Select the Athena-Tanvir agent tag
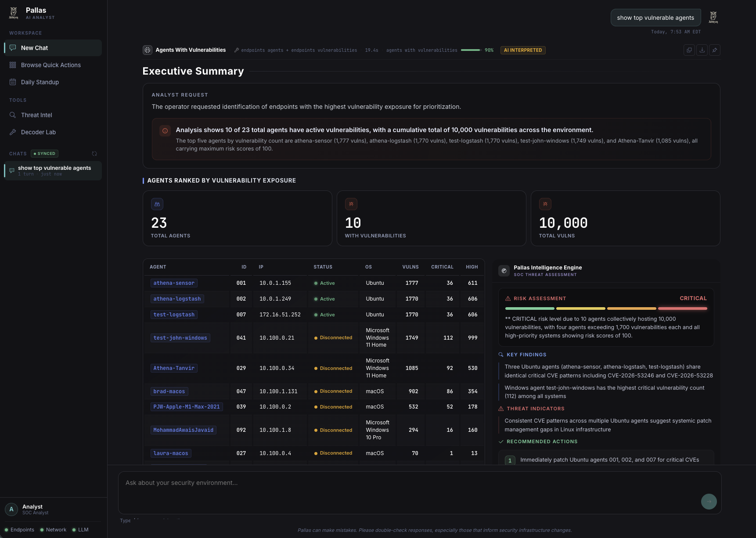This screenshot has height=538, width=756. click(174, 368)
